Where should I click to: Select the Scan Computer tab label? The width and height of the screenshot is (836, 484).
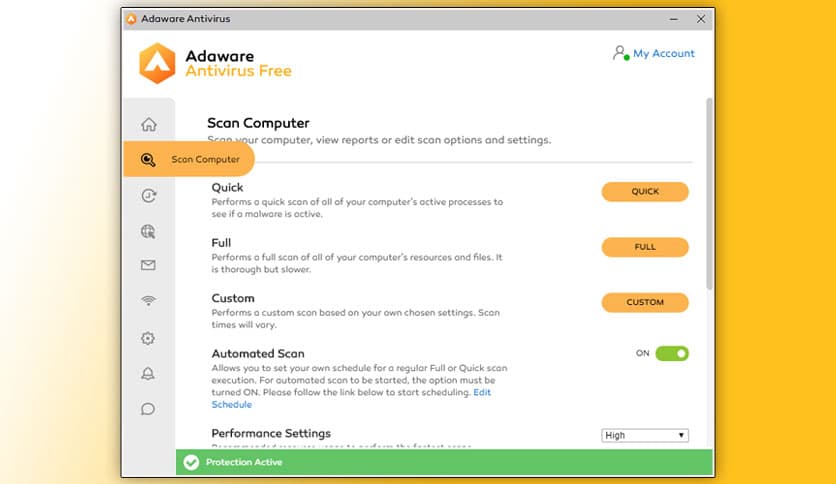pyautogui.click(x=206, y=160)
